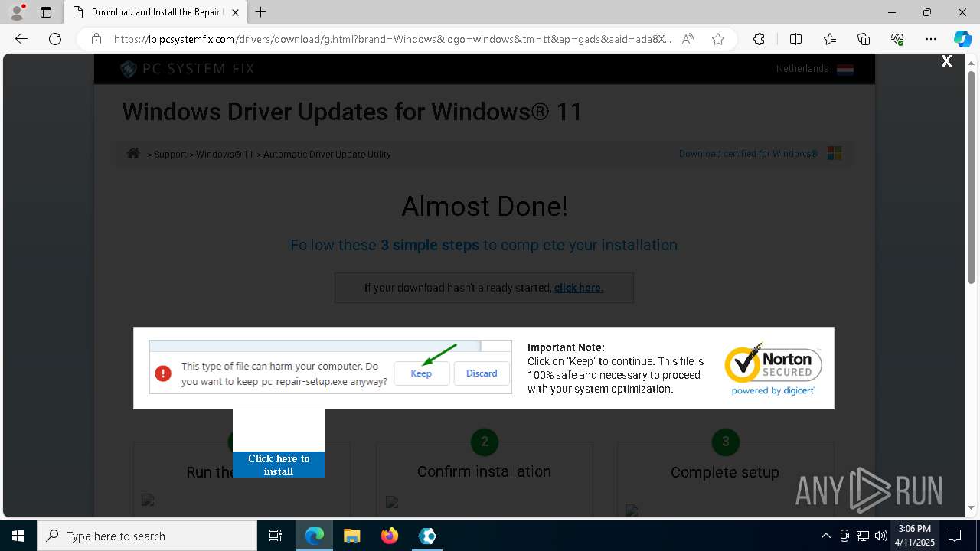Image resolution: width=980 pixels, height=551 pixels.
Task: Open the Collections icon
Action: [x=864, y=39]
